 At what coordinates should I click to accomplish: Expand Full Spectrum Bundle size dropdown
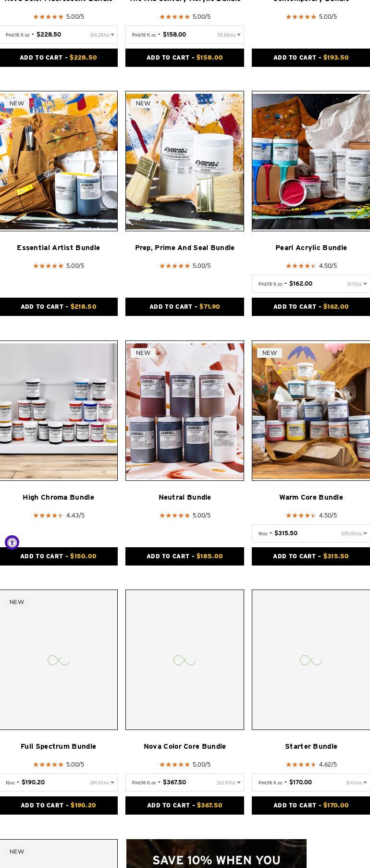click(58, 782)
